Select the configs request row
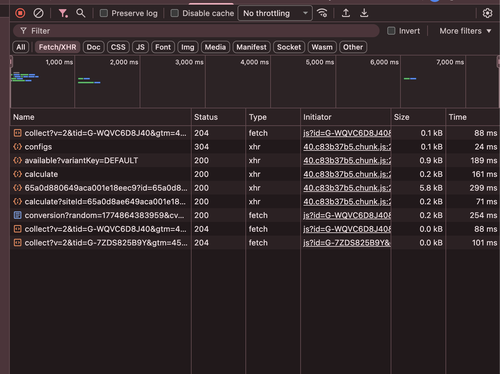 pos(255,147)
